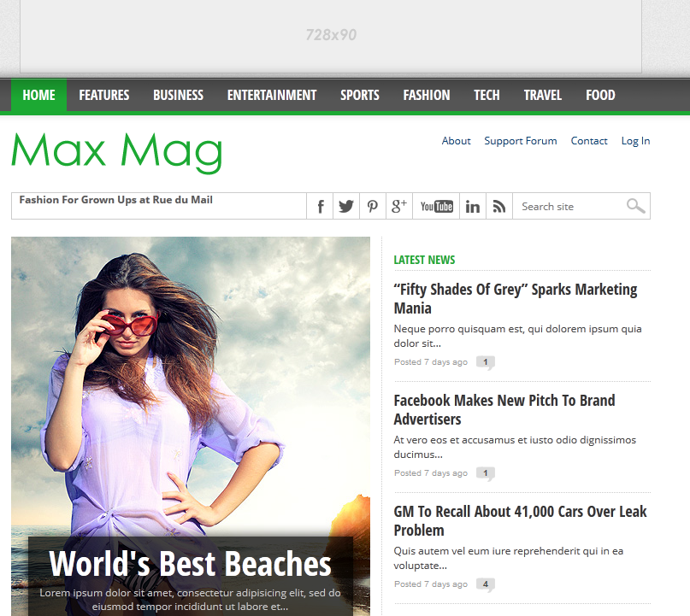Open the Fashion section

(x=427, y=95)
